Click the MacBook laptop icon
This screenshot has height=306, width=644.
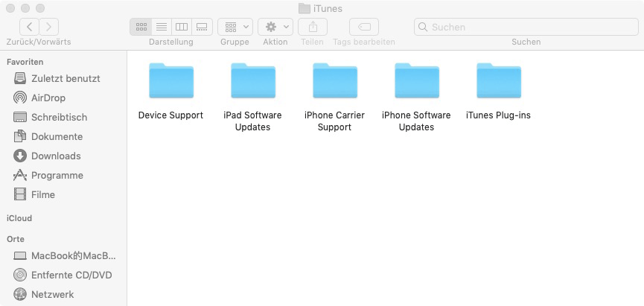(x=19, y=256)
